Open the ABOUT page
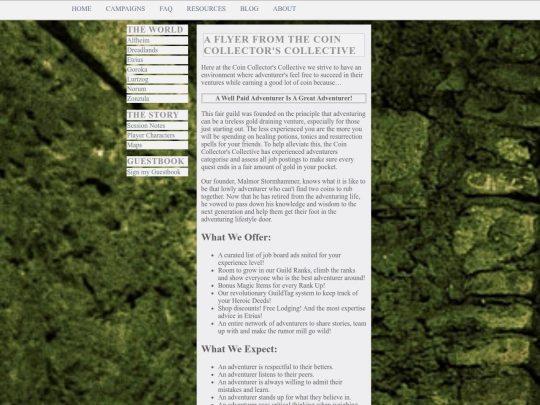 pyautogui.click(x=284, y=9)
